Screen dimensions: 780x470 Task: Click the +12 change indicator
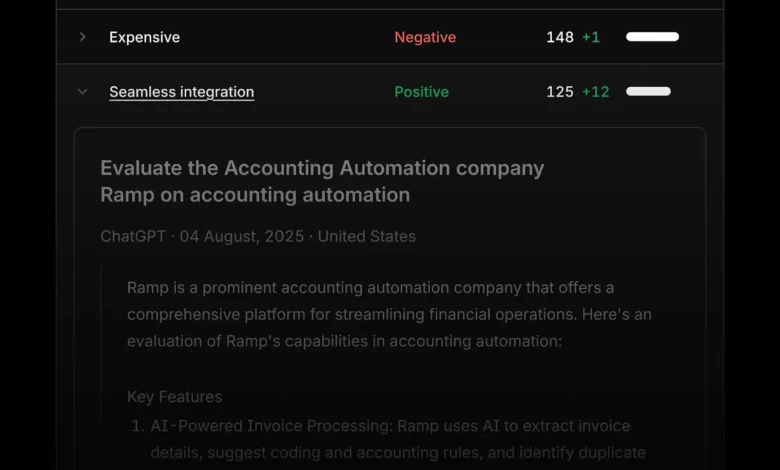[x=595, y=92]
